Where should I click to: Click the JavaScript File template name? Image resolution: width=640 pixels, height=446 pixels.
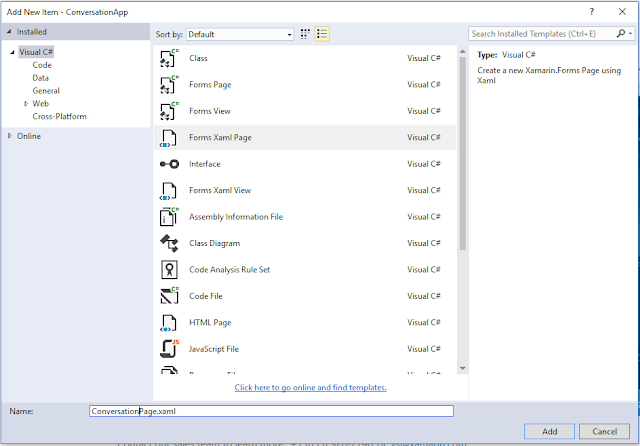(x=213, y=349)
